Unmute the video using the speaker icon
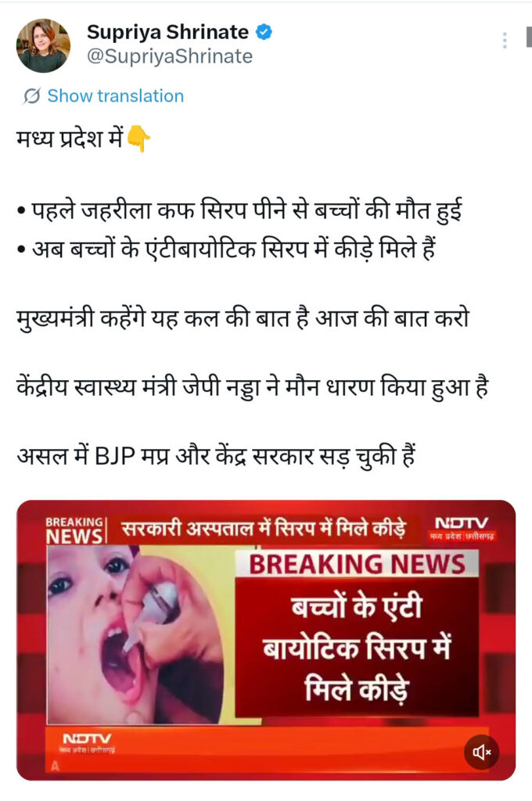The width and height of the screenshot is (532, 801). point(481,752)
